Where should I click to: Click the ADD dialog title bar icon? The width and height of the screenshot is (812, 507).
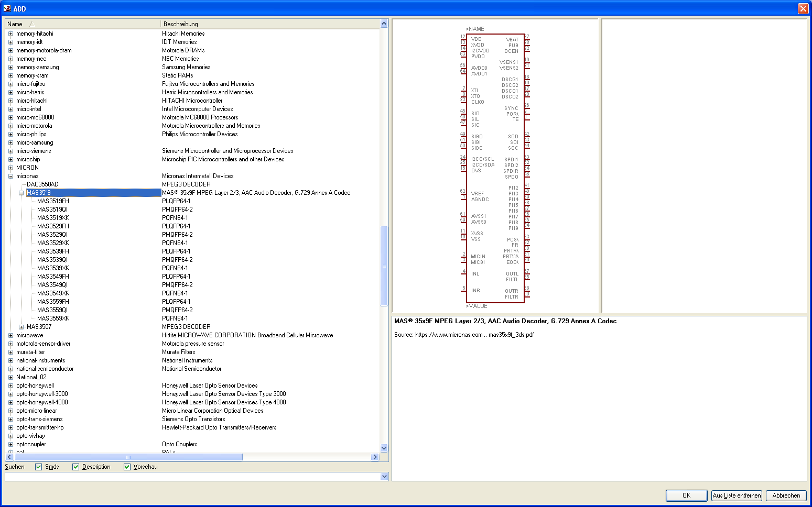[x=7, y=8]
